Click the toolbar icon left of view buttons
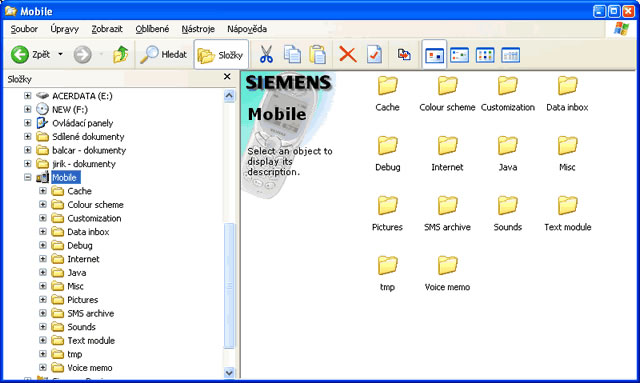Viewport: 640px width, 383px height. point(404,54)
